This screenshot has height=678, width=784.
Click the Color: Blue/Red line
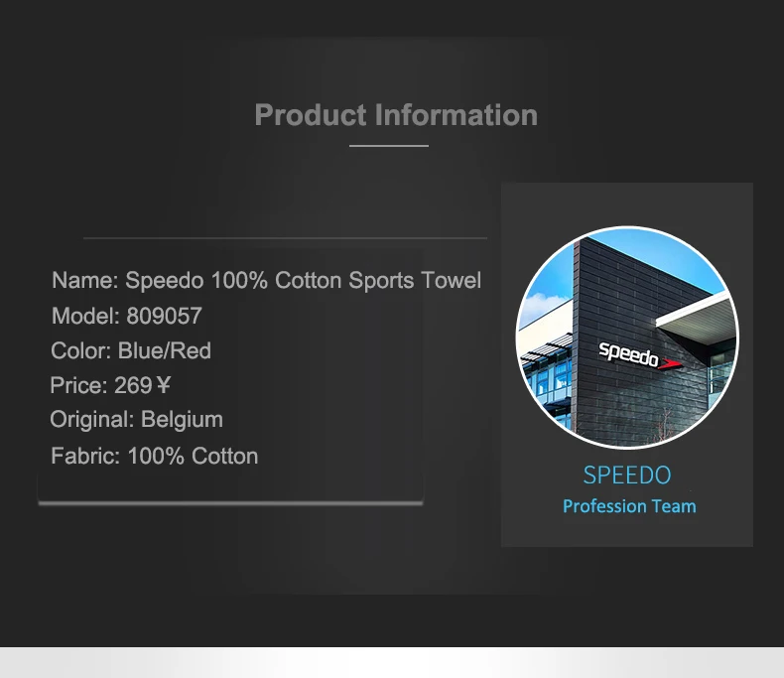[131, 350]
